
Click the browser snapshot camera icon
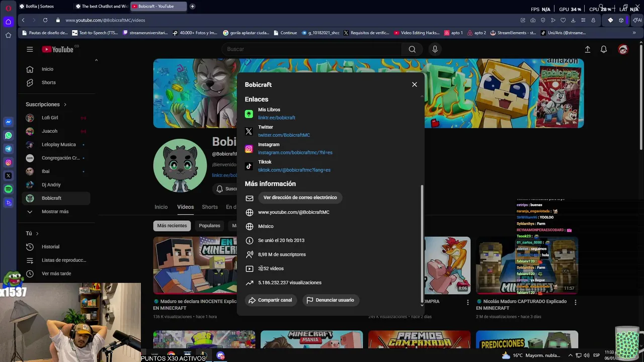tap(533, 20)
